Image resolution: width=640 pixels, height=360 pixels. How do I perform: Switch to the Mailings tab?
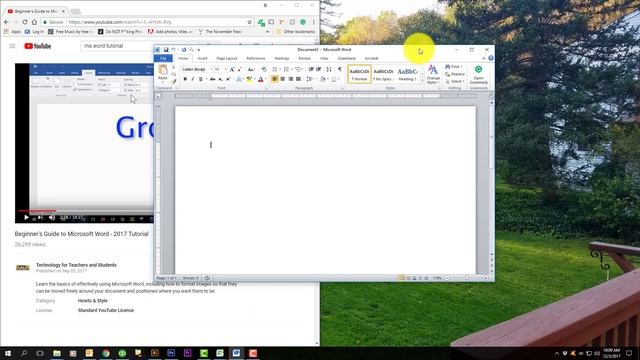pyautogui.click(x=282, y=58)
